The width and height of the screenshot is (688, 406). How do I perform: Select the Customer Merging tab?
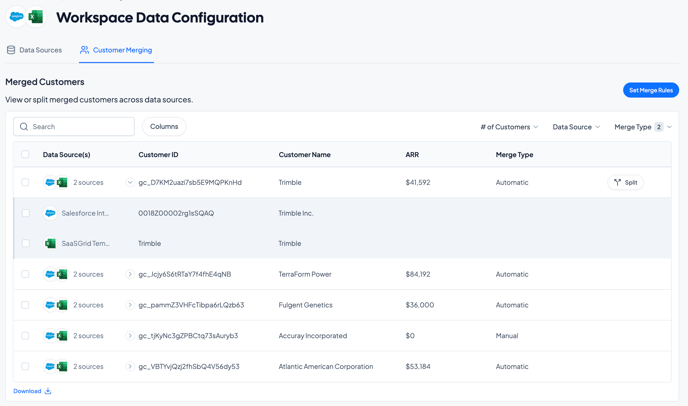tap(116, 50)
